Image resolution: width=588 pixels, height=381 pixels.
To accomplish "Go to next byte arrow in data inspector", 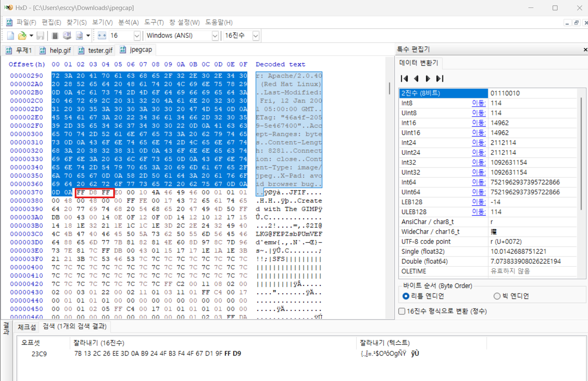I will click(428, 78).
